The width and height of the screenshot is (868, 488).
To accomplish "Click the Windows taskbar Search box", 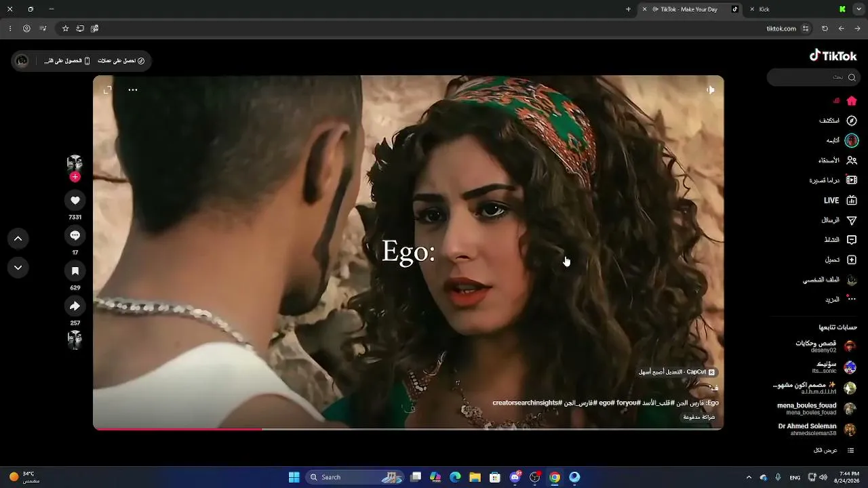I will coord(356,477).
